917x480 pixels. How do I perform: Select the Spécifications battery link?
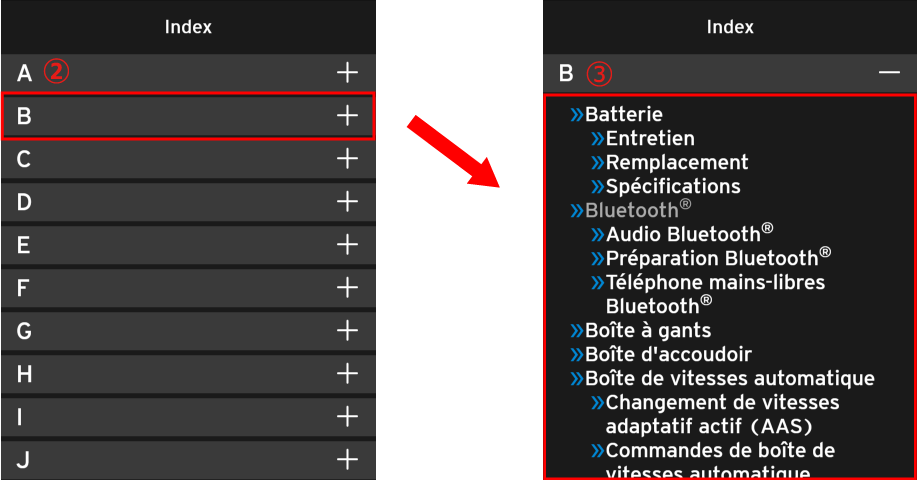point(672,186)
